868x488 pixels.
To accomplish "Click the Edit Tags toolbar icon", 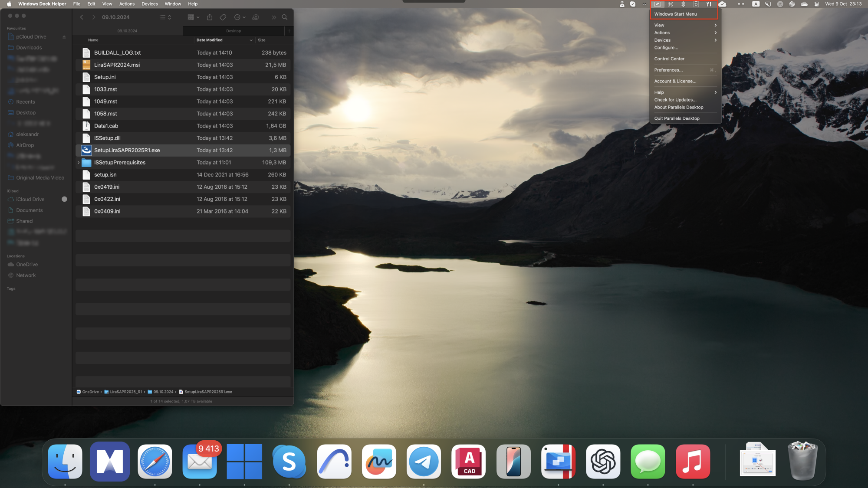I will pyautogui.click(x=223, y=17).
